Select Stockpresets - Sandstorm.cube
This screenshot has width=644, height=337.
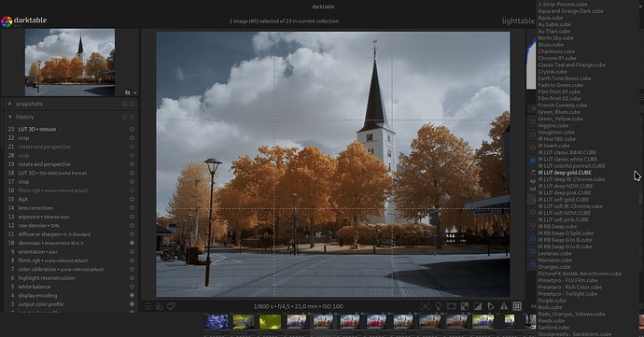click(x=575, y=334)
